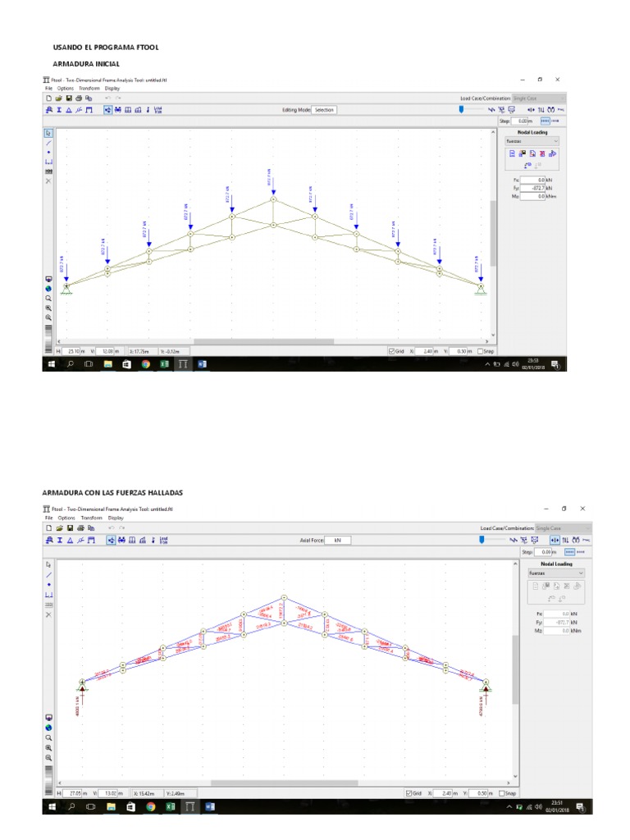This screenshot has height=840, width=630.
Task: Click vertical scrollbar in Fuerzas Halladas canvas
Action: click(x=515, y=669)
